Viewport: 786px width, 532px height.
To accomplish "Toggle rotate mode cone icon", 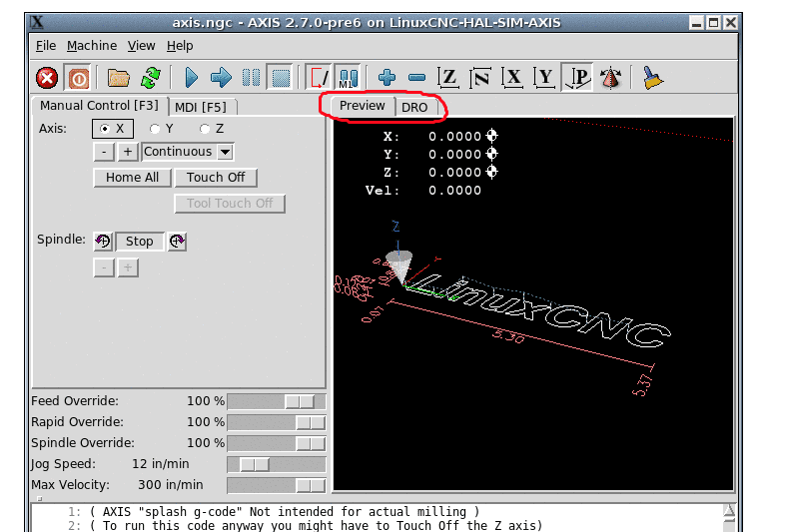I will click(610, 78).
